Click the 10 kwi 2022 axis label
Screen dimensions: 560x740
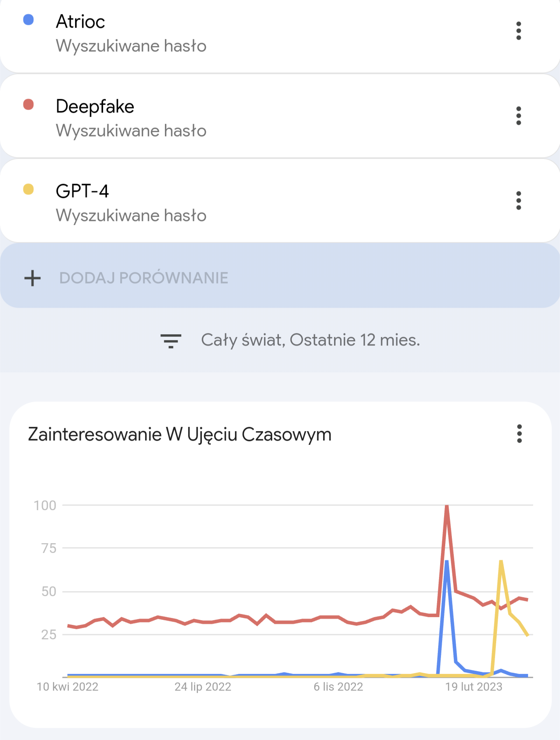tap(67, 687)
